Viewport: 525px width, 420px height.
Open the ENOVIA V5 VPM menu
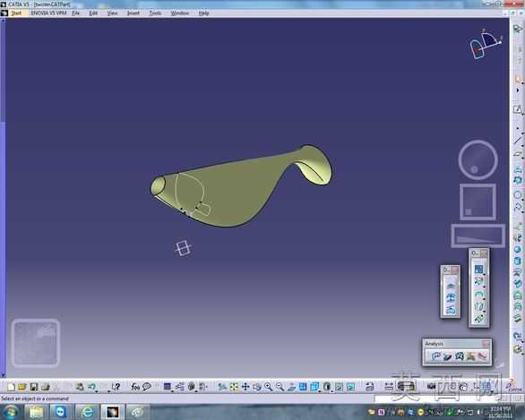click(48, 13)
